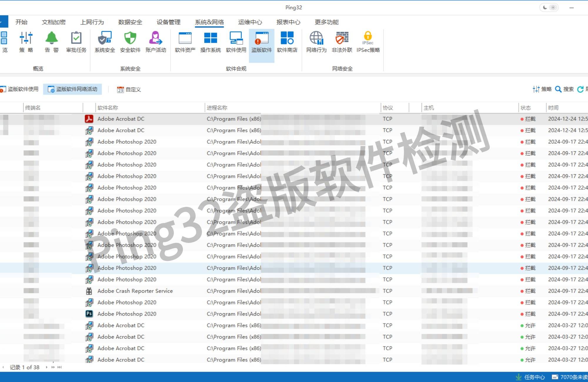The image size is (588, 382).
Task: Open the 软件商店 software store icon
Action: tap(288, 41)
